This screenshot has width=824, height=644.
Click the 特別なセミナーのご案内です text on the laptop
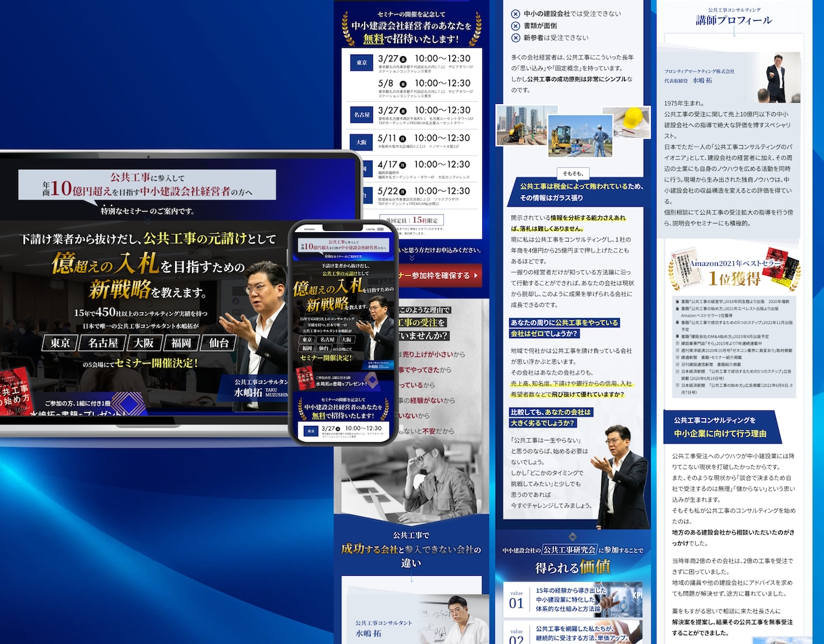coord(148,211)
